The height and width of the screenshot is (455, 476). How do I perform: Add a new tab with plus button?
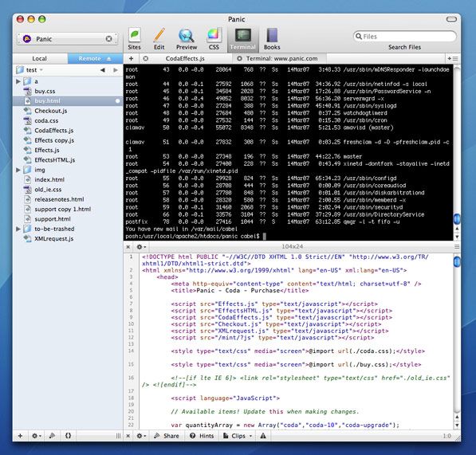pos(131,58)
